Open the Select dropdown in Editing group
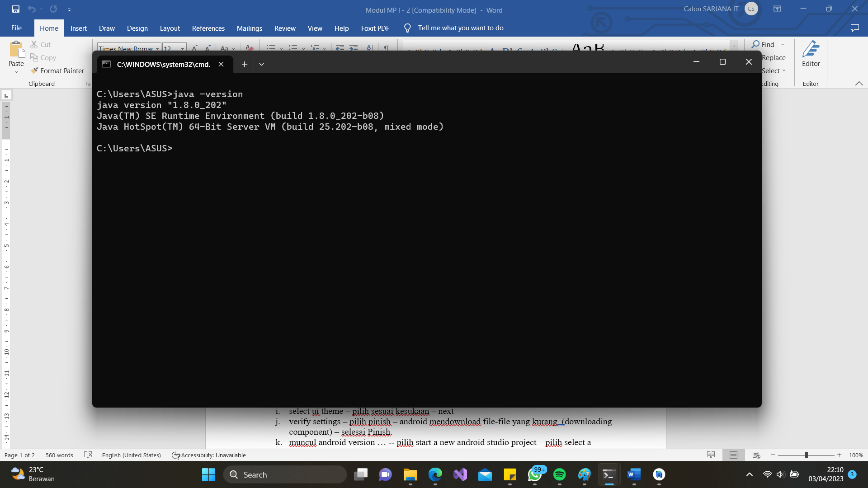Screen dimensions: 868x488 (x=774, y=70)
